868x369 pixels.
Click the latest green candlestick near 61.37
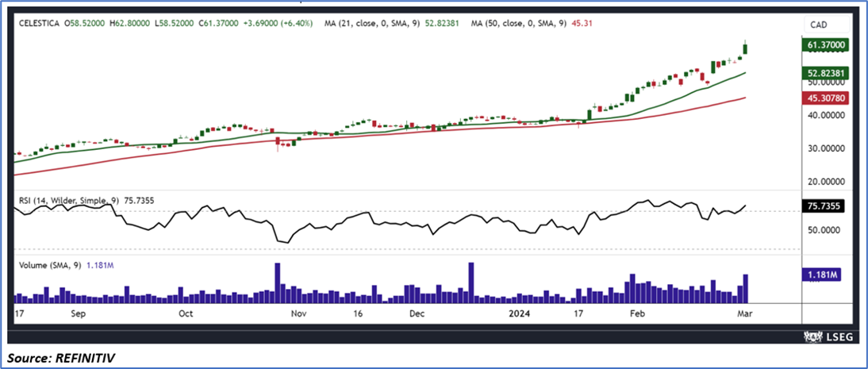point(746,48)
